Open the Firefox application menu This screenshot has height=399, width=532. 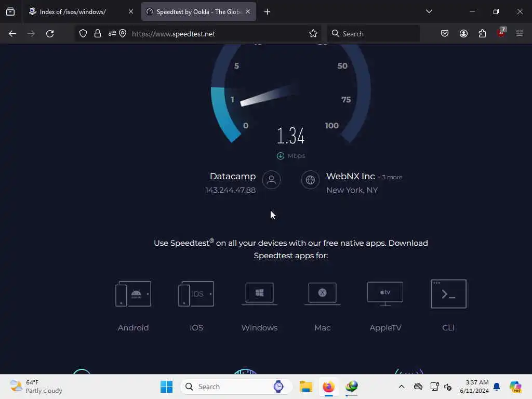click(x=520, y=33)
